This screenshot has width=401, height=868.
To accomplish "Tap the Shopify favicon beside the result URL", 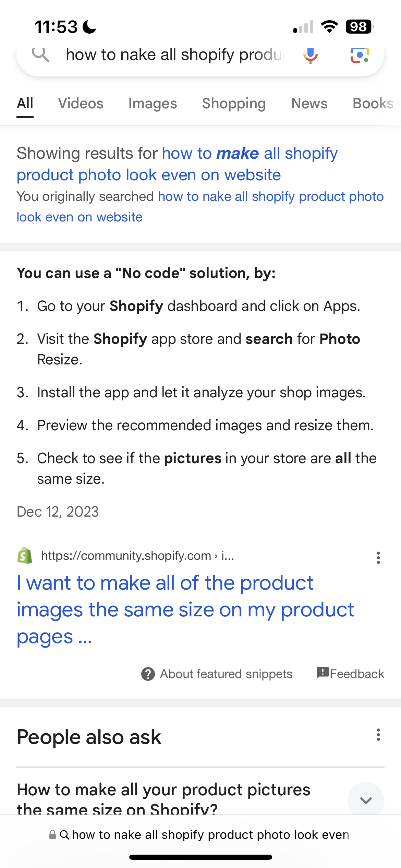I will click(25, 555).
